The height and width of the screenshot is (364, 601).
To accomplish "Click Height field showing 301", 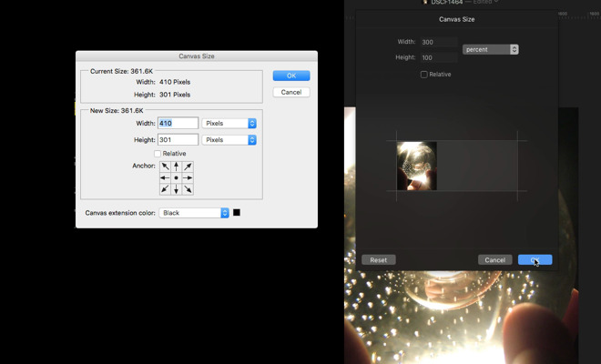I will click(178, 140).
